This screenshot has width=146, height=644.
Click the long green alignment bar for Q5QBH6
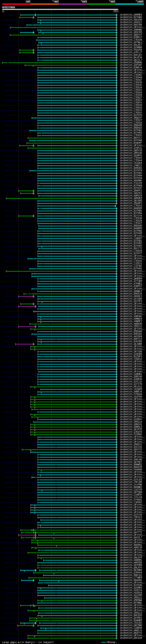tap(60, 63)
